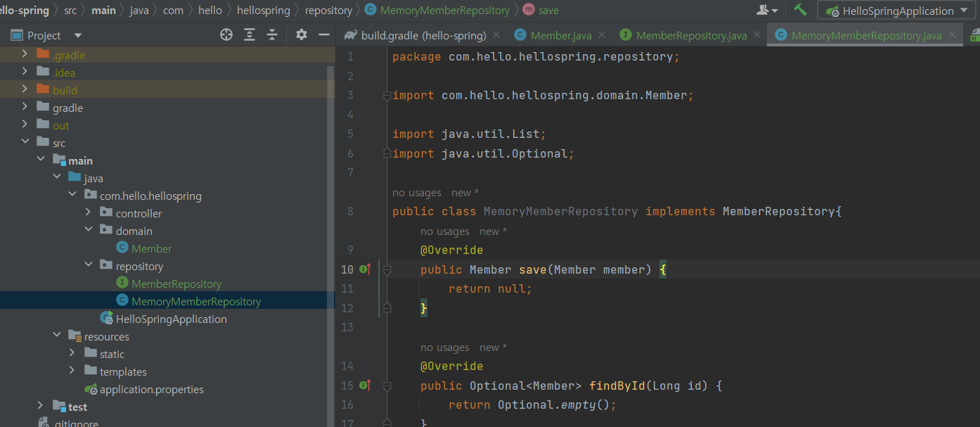Close the build.gradle tab
The width and height of the screenshot is (980, 427).
[496, 34]
